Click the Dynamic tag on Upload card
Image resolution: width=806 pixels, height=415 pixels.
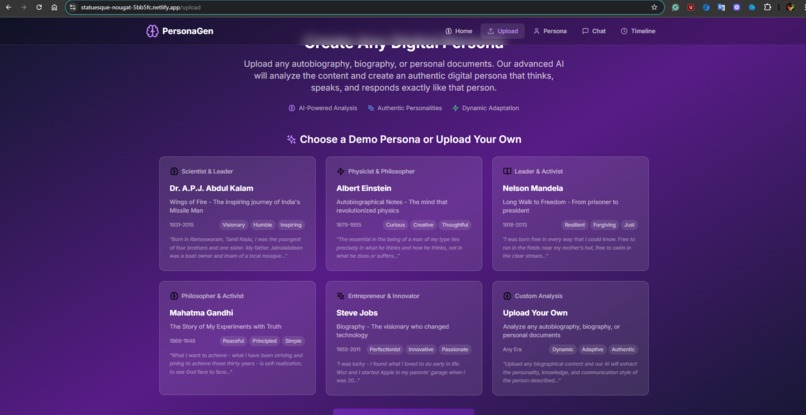562,349
